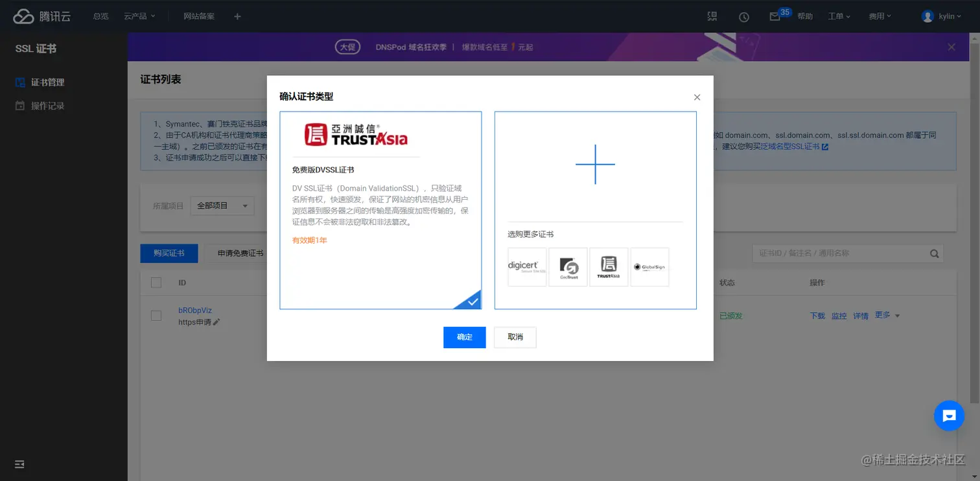Click 监控 for the bRObpViz certificate
The width and height of the screenshot is (980, 481).
(839, 316)
